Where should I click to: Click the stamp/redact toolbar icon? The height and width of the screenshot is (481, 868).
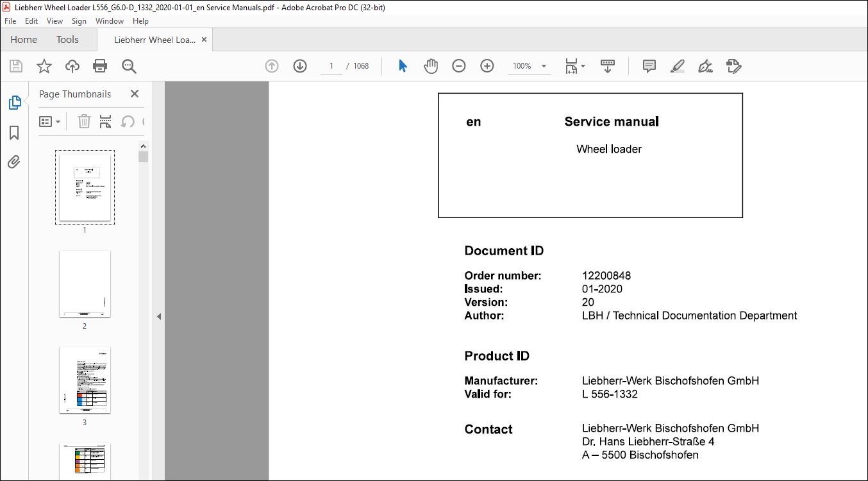[734, 66]
